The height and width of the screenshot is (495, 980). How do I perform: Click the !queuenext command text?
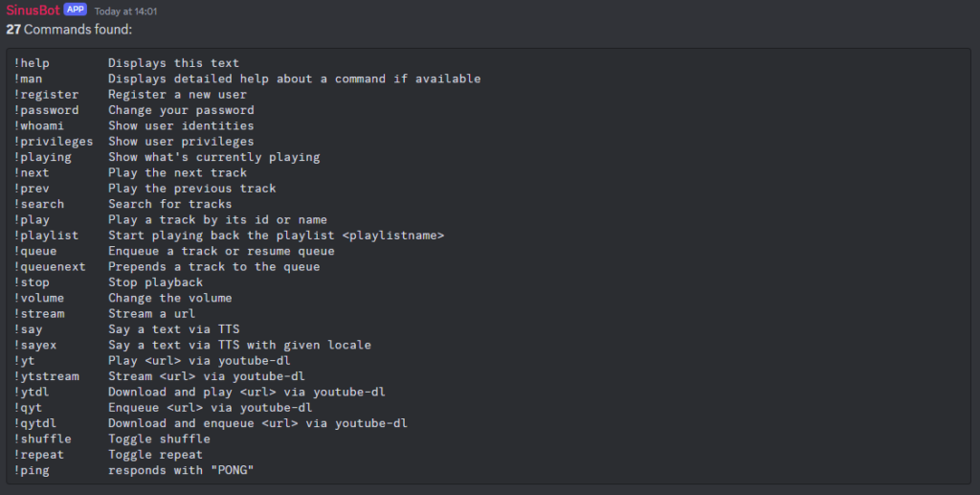click(50, 266)
